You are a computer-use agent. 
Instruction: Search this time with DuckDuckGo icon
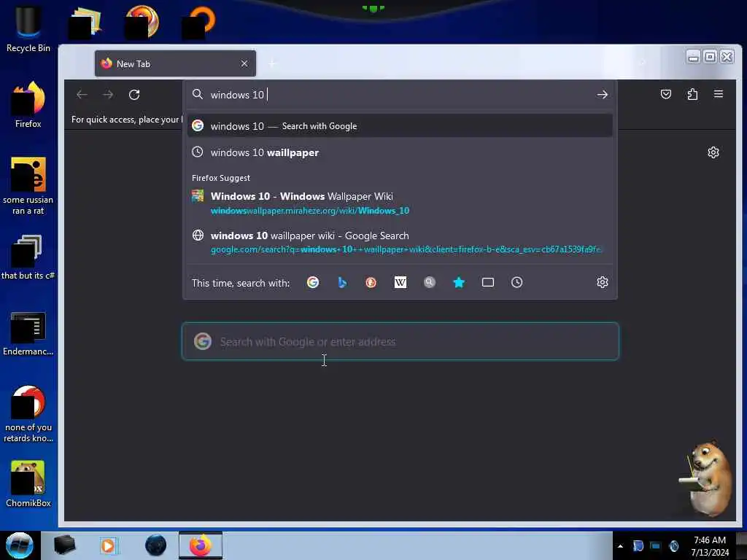coord(371,282)
